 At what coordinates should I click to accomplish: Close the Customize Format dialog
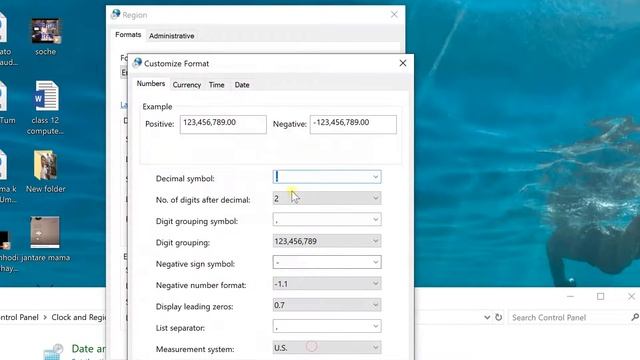point(403,63)
